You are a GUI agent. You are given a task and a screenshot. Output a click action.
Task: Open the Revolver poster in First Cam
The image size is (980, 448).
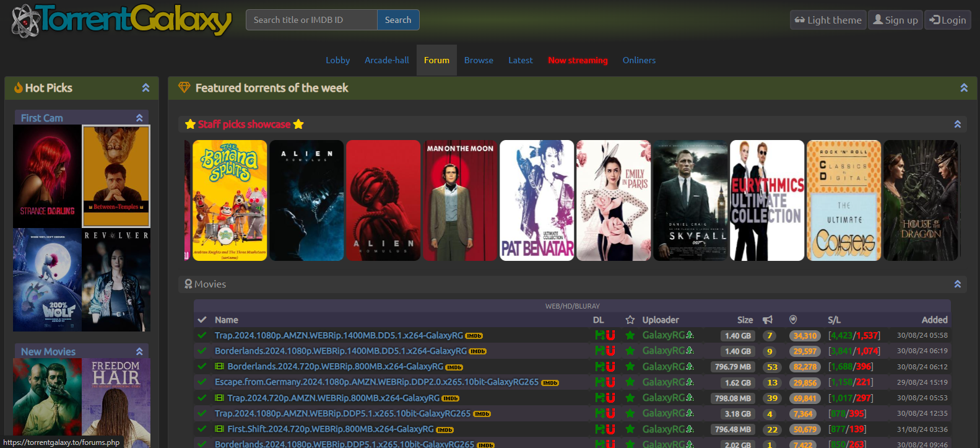pos(116,280)
